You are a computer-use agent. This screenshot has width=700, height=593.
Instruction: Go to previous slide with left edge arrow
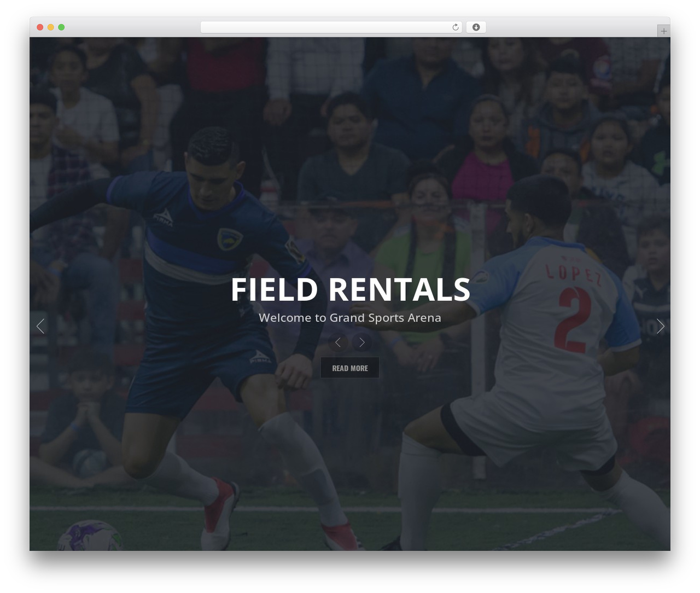click(40, 327)
